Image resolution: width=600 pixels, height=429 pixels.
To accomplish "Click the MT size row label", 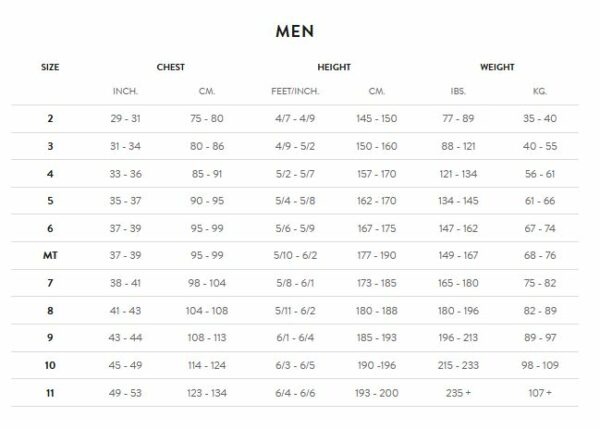I will pos(50,257).
